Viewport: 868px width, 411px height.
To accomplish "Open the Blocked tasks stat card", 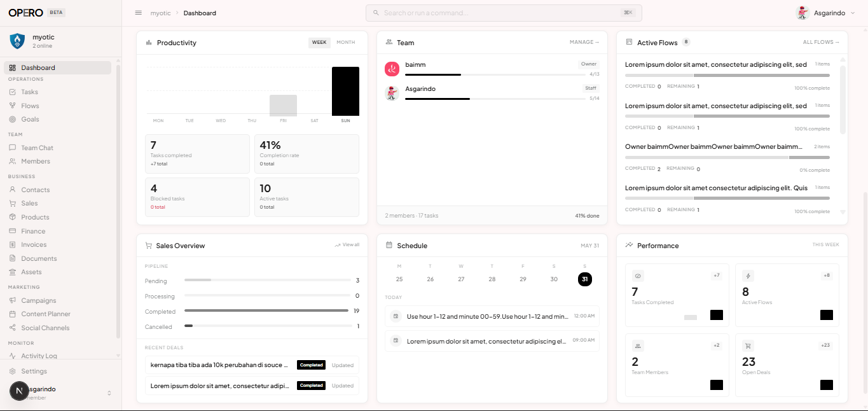I will click(197, 197).
